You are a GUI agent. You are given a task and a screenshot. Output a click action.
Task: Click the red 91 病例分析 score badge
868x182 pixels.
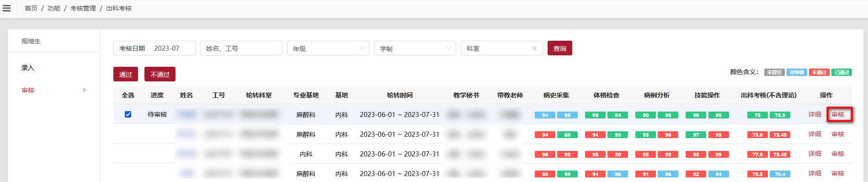point(645,174)
